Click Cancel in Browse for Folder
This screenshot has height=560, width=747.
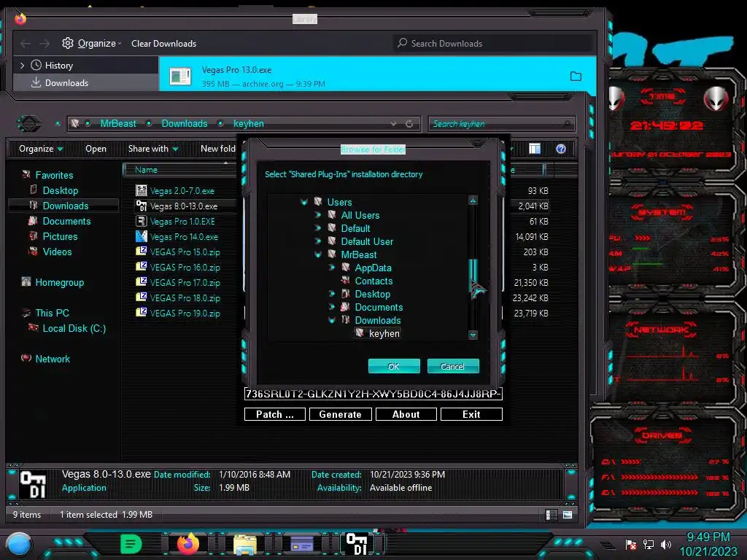(452, 366)
